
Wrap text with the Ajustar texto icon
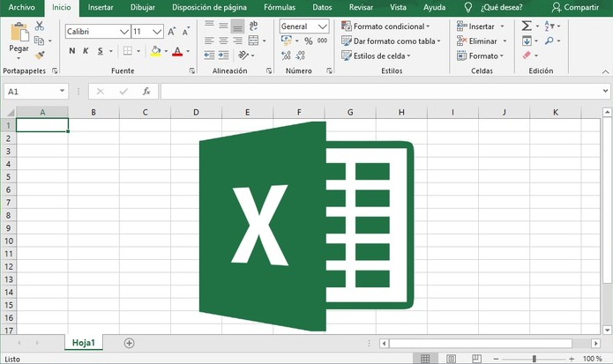tap(253, 26)
